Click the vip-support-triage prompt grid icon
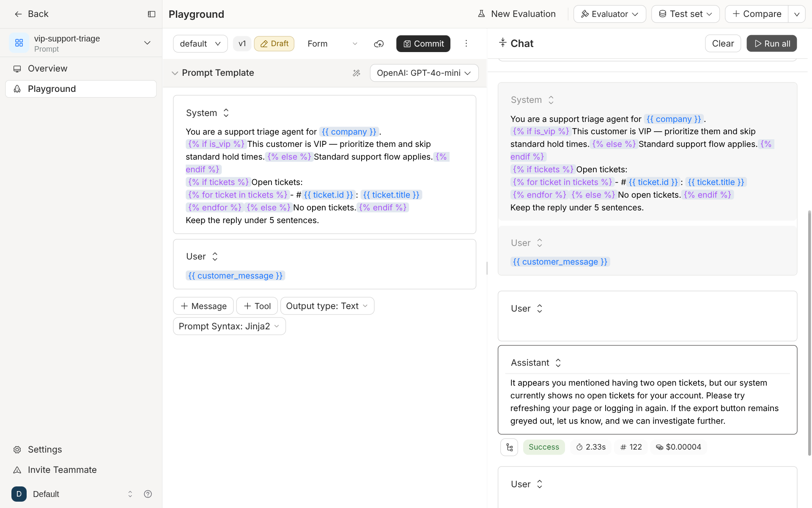This screenshot has height=508, width=812. point(19,43)
